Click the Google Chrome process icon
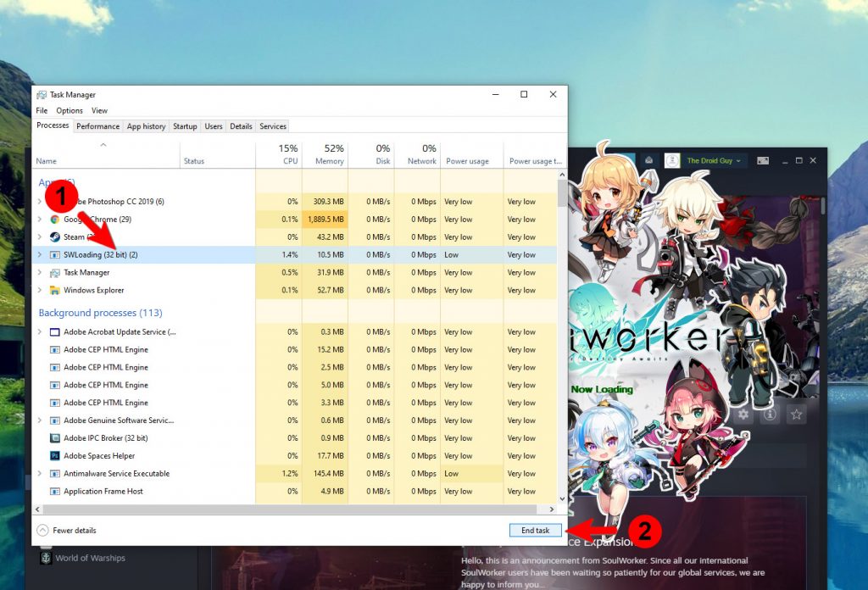 click(x=55, y=220)
